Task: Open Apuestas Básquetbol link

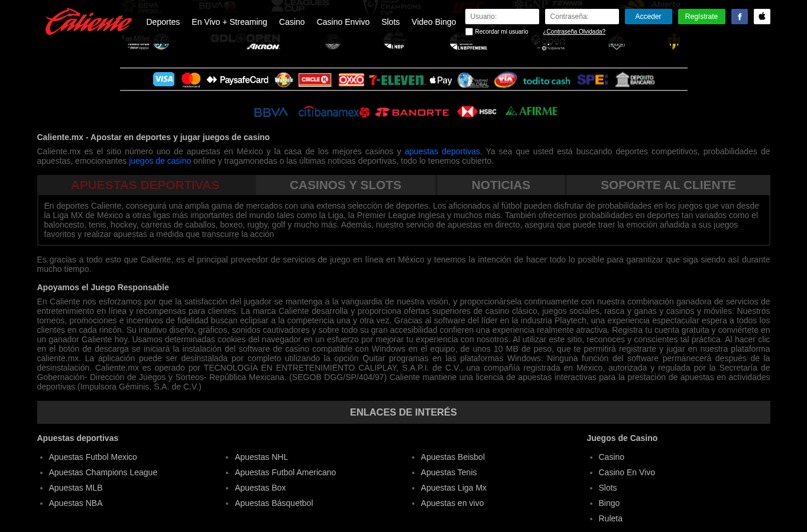Action: [x=274, y=503]
